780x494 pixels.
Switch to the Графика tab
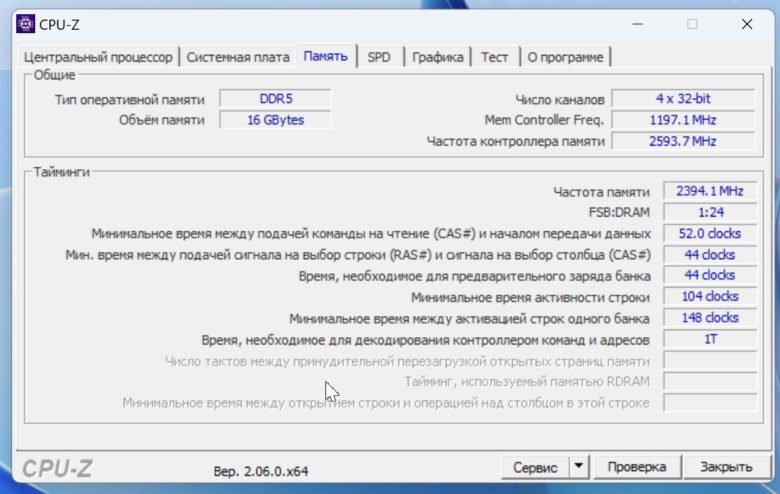[x=438, y=57]
